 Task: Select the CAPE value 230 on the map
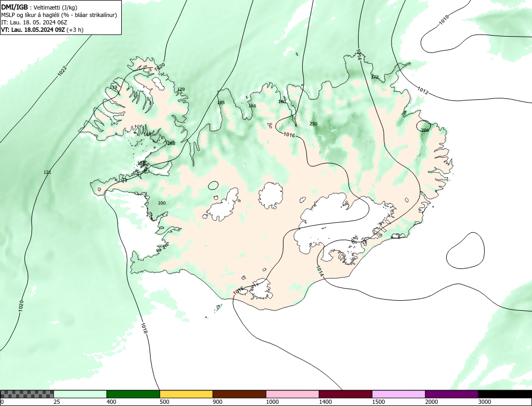(x=313, y=124)
